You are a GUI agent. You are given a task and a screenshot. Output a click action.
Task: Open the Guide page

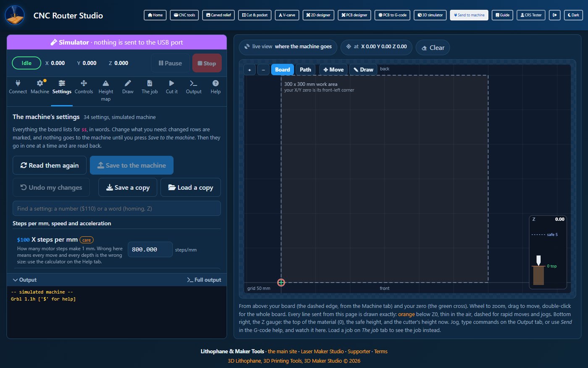[x=502, y=15]
